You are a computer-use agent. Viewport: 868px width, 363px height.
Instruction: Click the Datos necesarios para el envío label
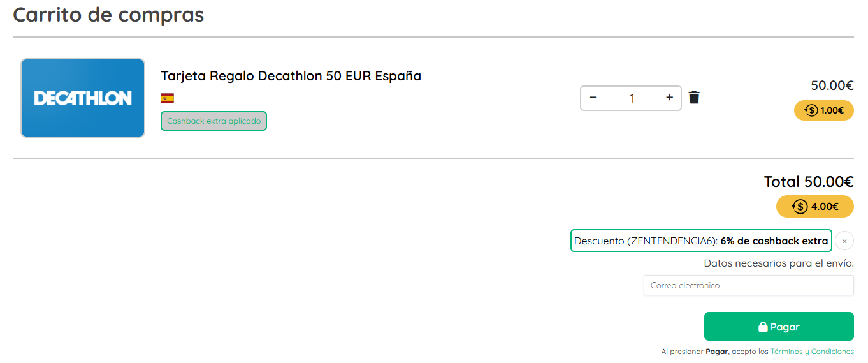tap(778, 263)
